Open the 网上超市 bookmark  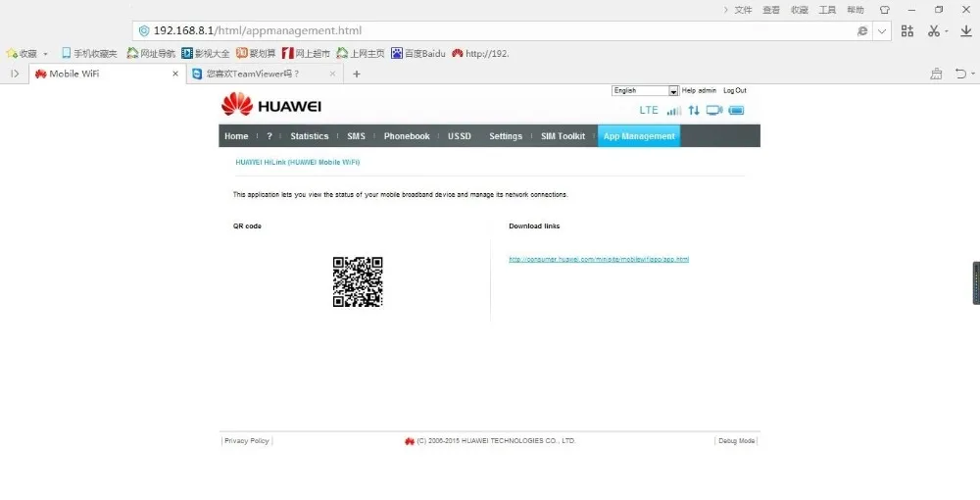pyautogui.click(x=306, y=54)
